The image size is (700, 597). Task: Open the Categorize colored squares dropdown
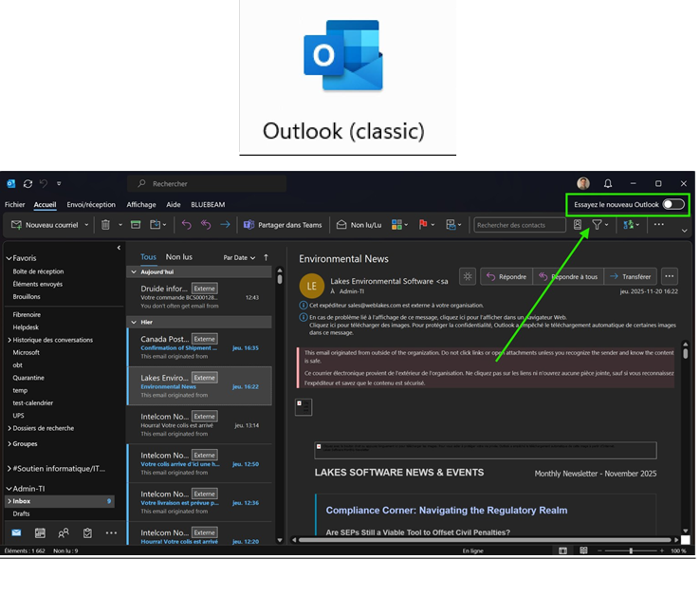click(x=399, y=225)
